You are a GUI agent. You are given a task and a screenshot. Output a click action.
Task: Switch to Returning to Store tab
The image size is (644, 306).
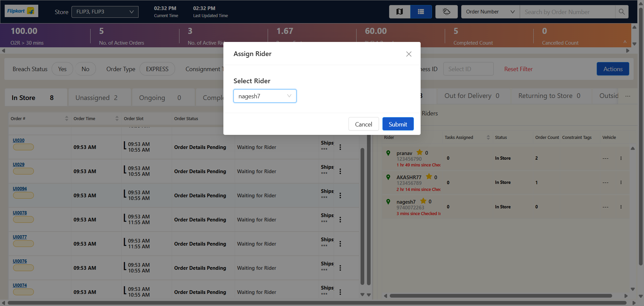(549, 96)
